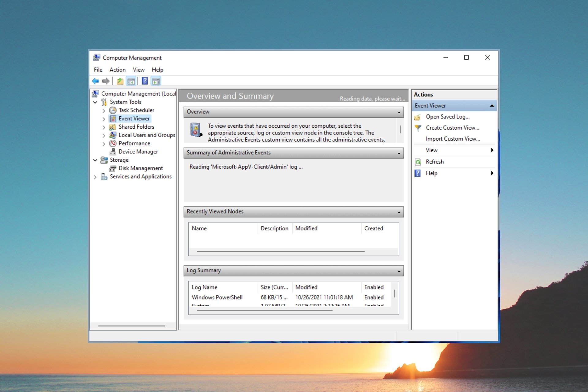
Task: Click the Task Scheduler clock icon
Action: tap(113, 110)
